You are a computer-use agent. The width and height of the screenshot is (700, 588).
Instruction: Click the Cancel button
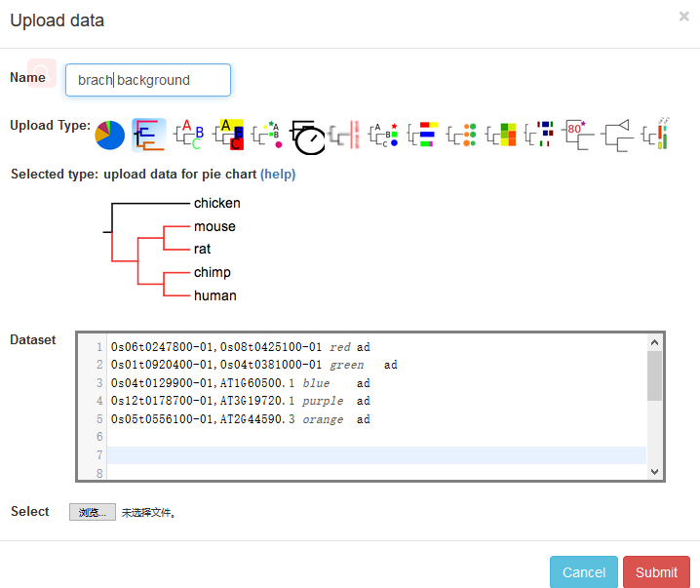tap(583, 572)
